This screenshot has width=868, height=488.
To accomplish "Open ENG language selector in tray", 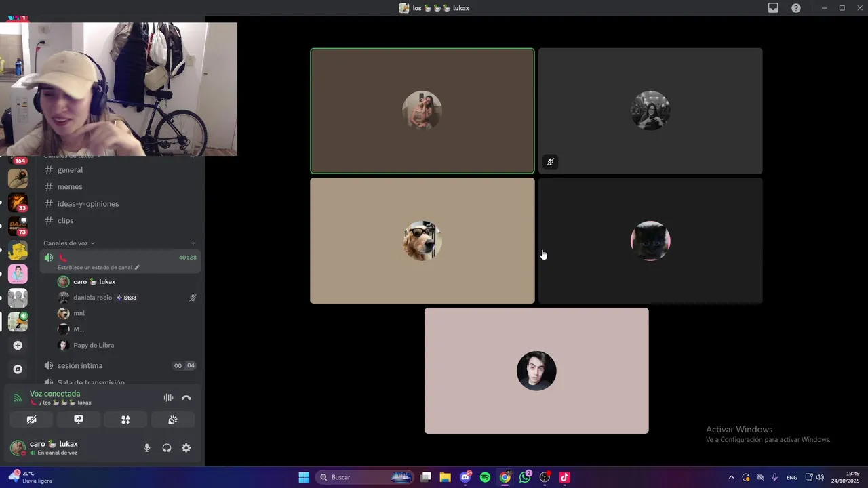I will [791, 477].
